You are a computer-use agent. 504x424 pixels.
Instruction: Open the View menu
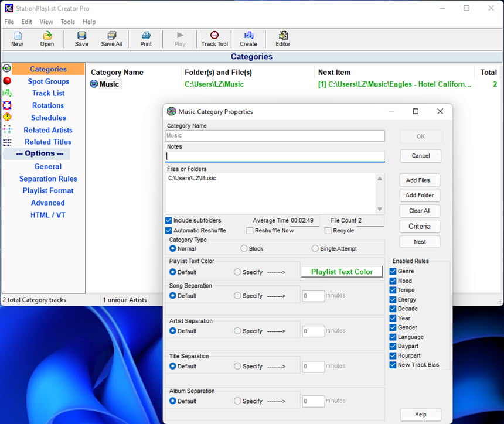coord(46,22)
